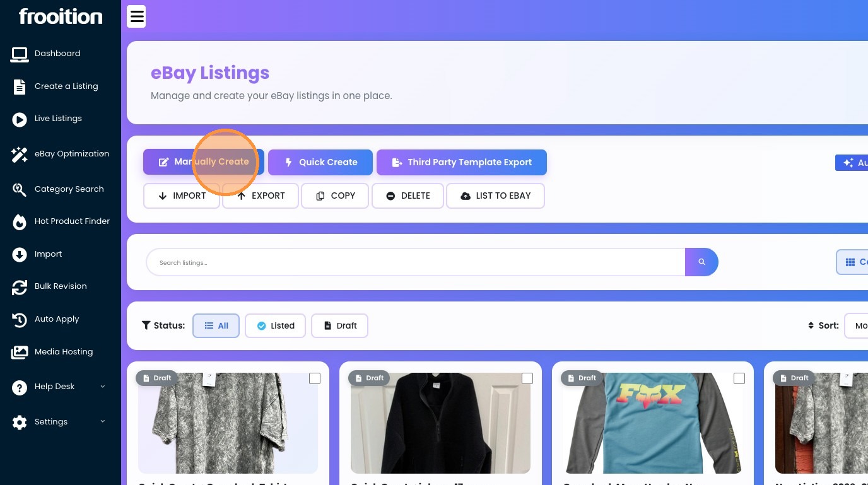The width and height of the screenshot is (868, 485).
Task: Filter listings by Draft status
Action: 339,326
